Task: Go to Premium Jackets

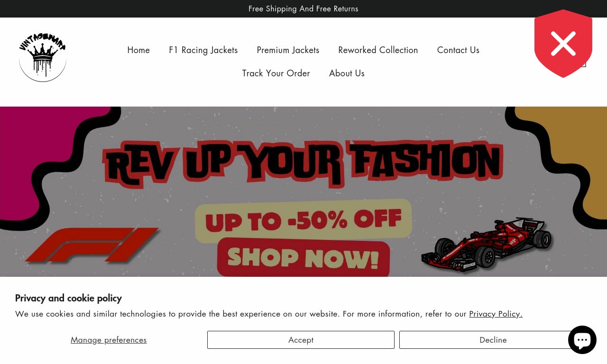Action: [288, 50]
